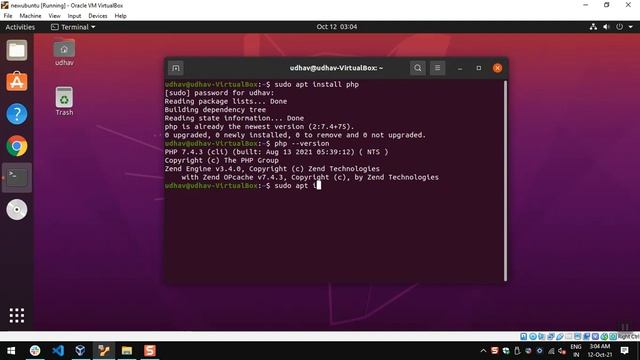Open the VirtualBox Devices menu
The height and width of the screenshot is (360, 640).
click(98, 16)
